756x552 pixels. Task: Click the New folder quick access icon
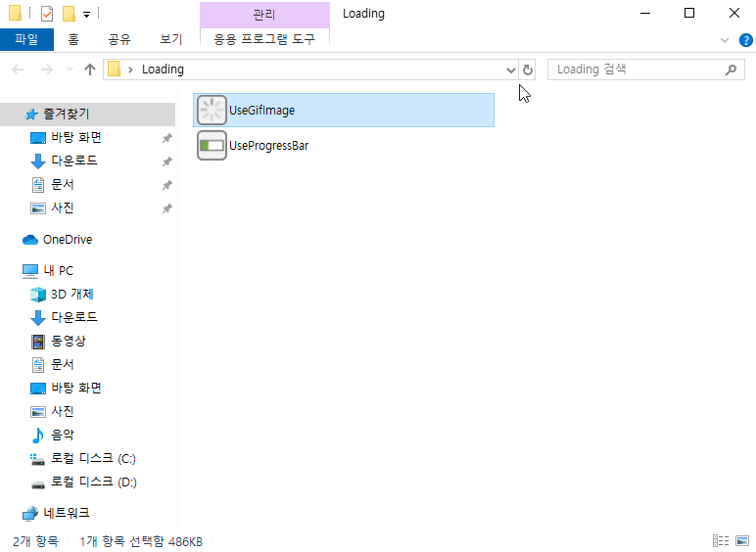tap(69, 14)
